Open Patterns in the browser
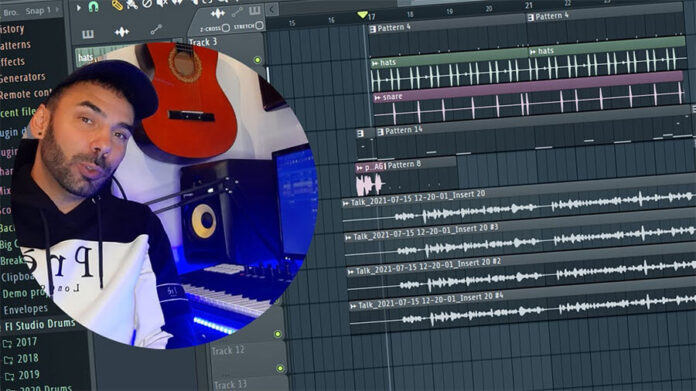The image size is (696, 391). click(16, 45)
